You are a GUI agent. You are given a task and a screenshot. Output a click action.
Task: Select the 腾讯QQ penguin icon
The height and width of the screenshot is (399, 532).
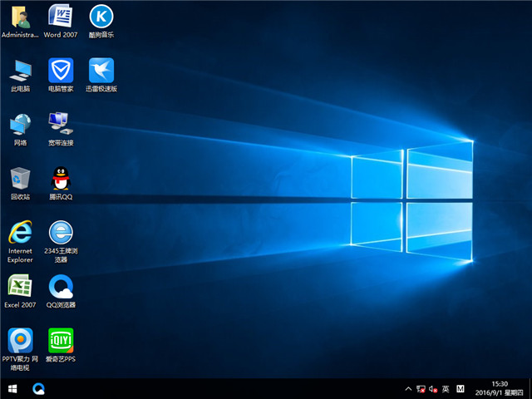60,179
